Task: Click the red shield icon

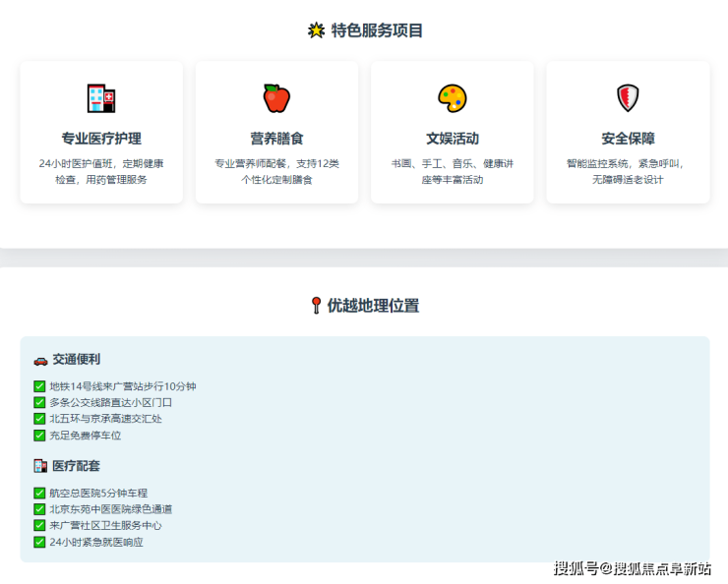Action: click(628, 98)
